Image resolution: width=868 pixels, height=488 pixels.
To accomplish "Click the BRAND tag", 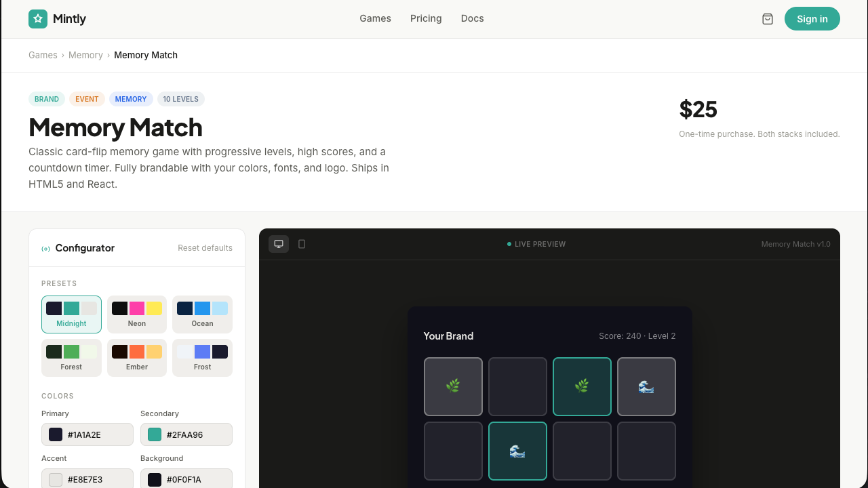I will coord(47,99).
